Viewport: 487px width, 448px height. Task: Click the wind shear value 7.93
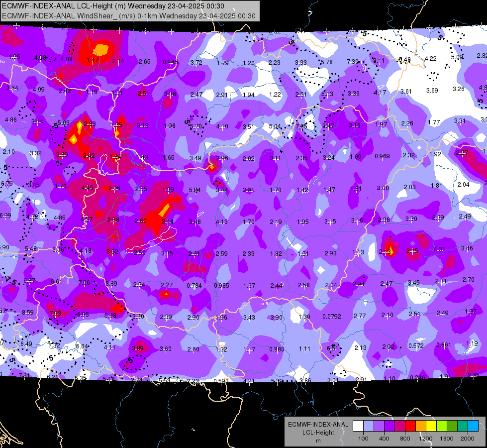[x=55, y=313]
